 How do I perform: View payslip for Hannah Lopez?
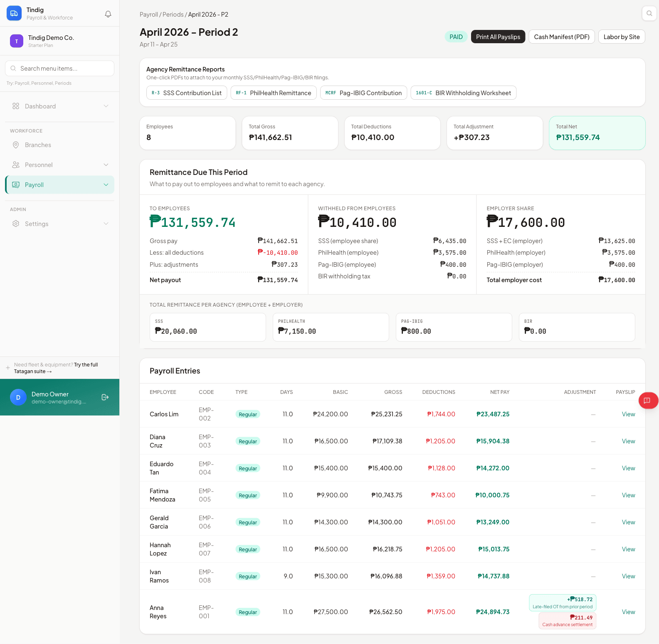coord(628,549)
